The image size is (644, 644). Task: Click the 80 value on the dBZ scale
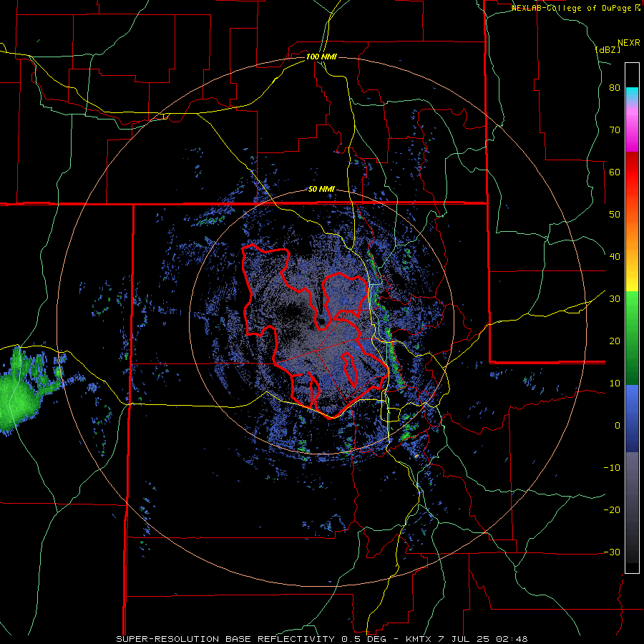tap(615, 88)
